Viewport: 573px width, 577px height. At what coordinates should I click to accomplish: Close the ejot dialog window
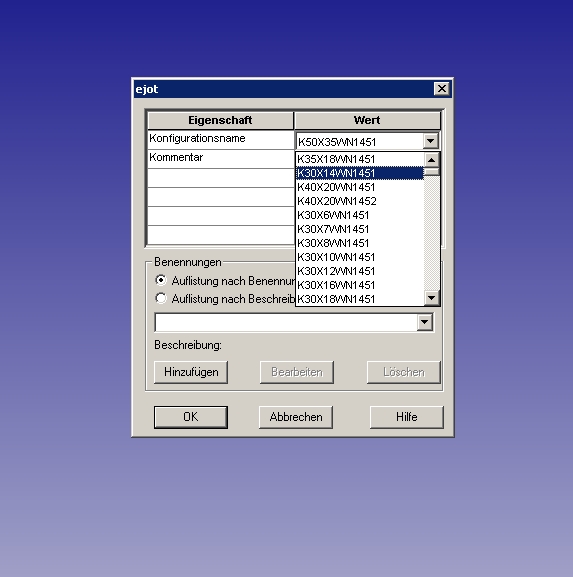[442, 89]
